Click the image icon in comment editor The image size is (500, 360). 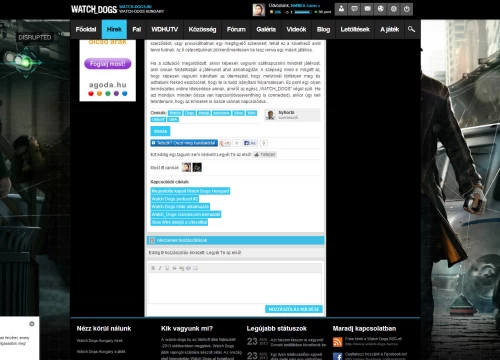188,268
